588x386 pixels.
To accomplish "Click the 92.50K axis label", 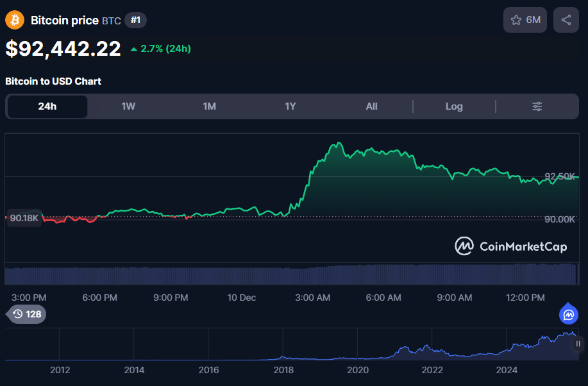I will coord(560,176).
